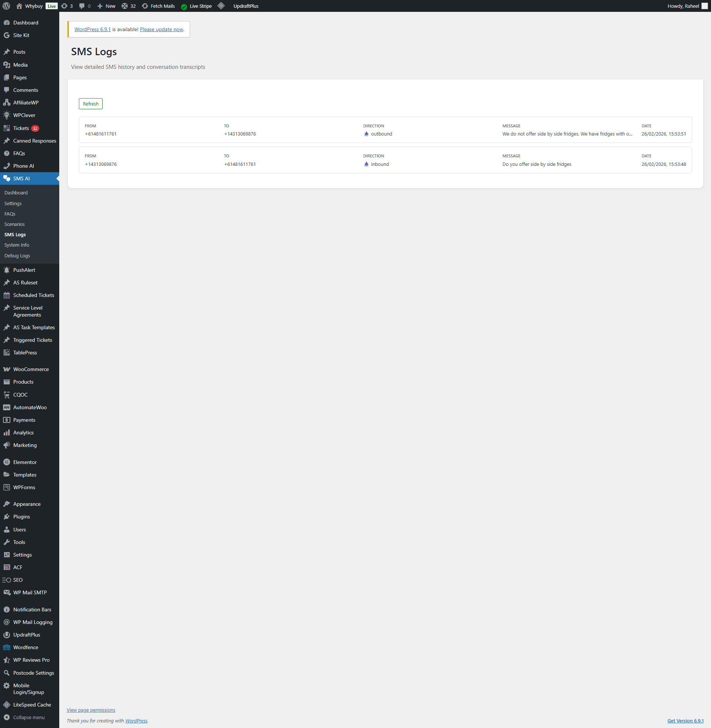711x728 pixels.
Task: Click the Live Stripe green check
Action: click(184, 6)
